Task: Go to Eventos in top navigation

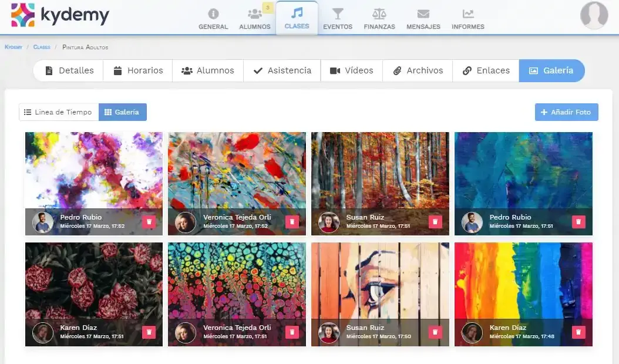Action: click(338, 18)
